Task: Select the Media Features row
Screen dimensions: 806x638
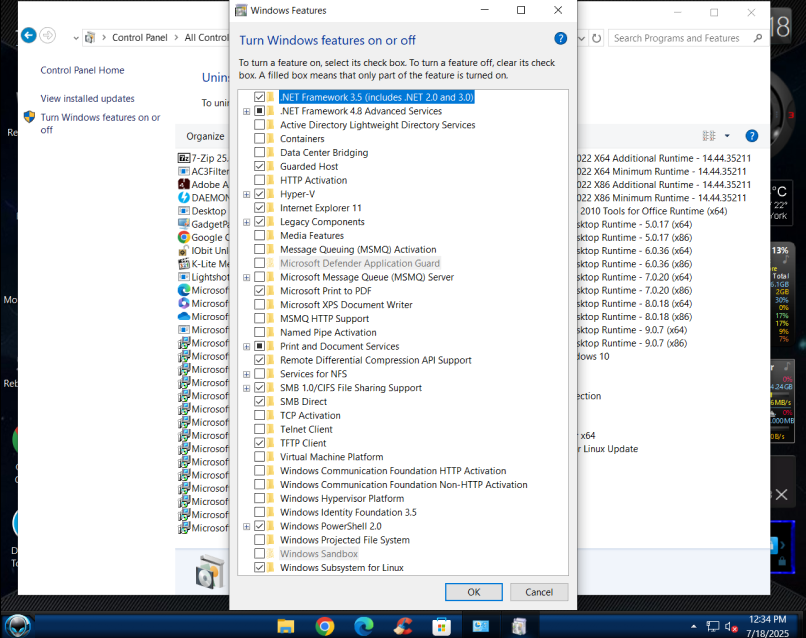Action: (x=312, y=236)
